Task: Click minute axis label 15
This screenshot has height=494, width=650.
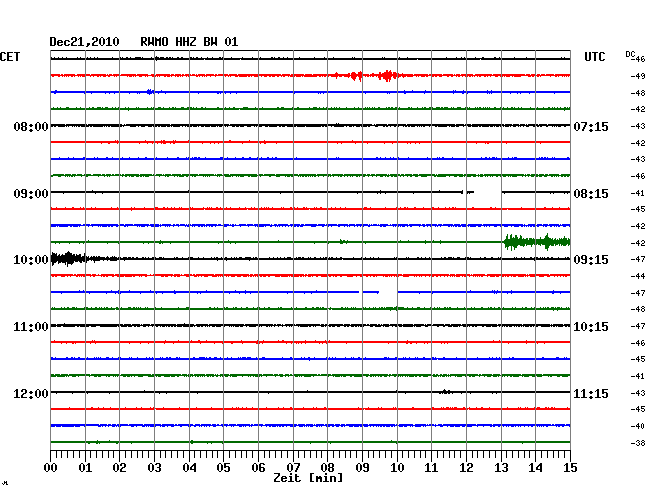Action: [570, 468]
